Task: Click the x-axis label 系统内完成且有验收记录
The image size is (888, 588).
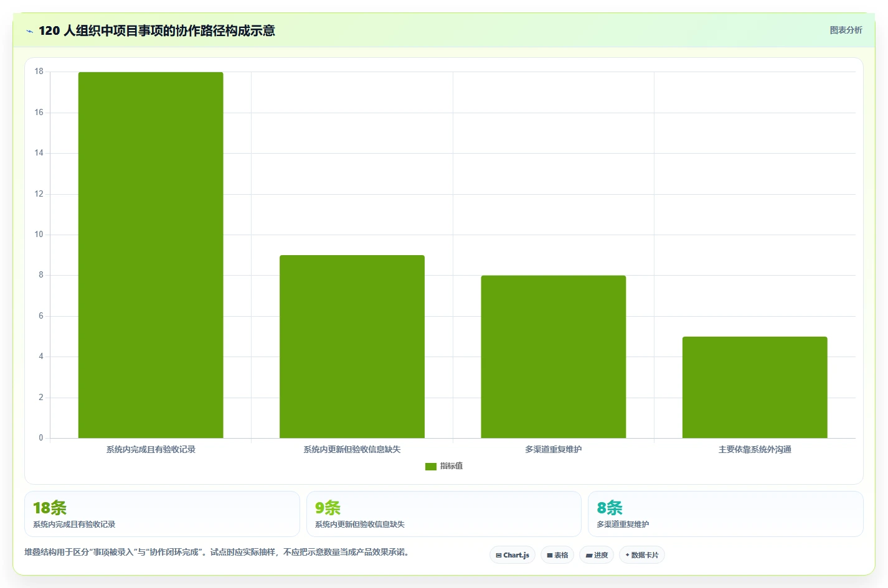Action: 151,449
